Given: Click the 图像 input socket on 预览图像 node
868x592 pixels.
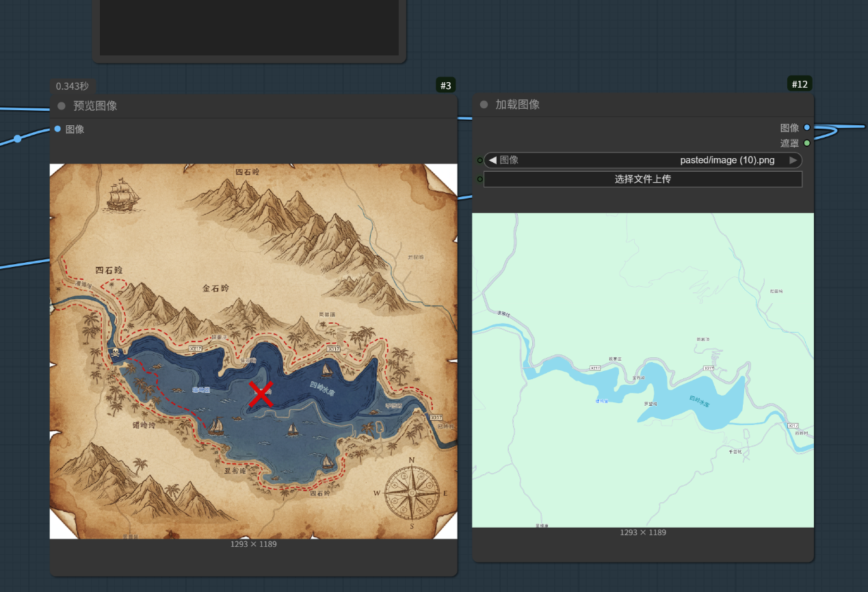Looking at the screenshot, I should (57, 129).
